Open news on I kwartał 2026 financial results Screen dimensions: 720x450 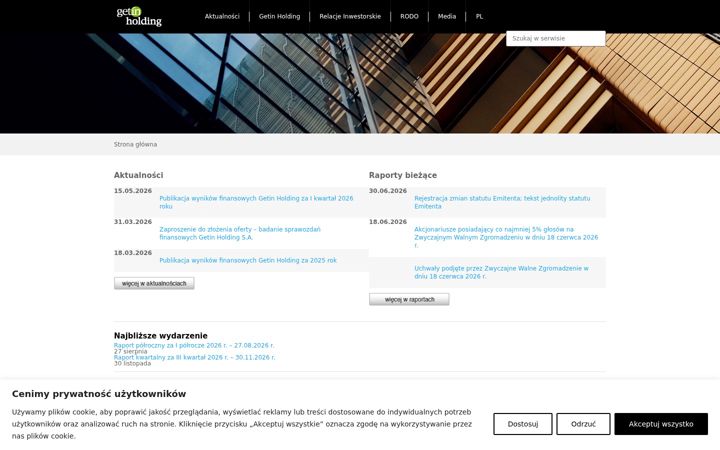256,202
